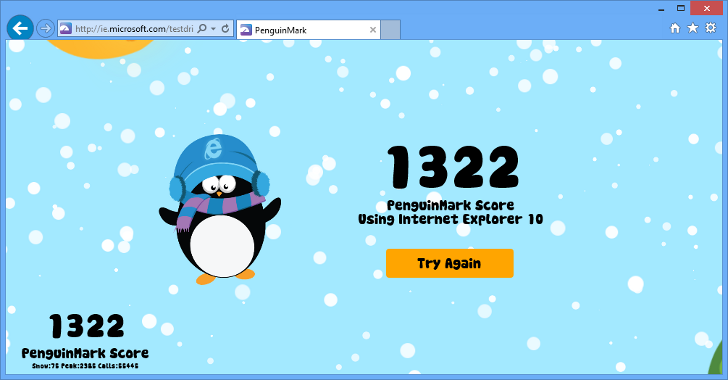The height and width of the screenshot is (380, 728).
Task: Click the large 1322 score in center
Action: (x=453, y=168)
